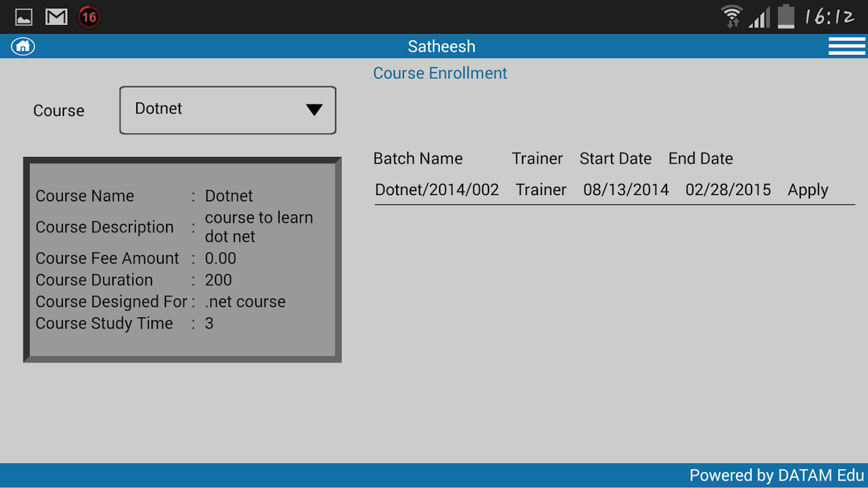The width and height of the screenshot is (868, 488).
Task: Click the Course Study Time label
Action: pos(104,323)
